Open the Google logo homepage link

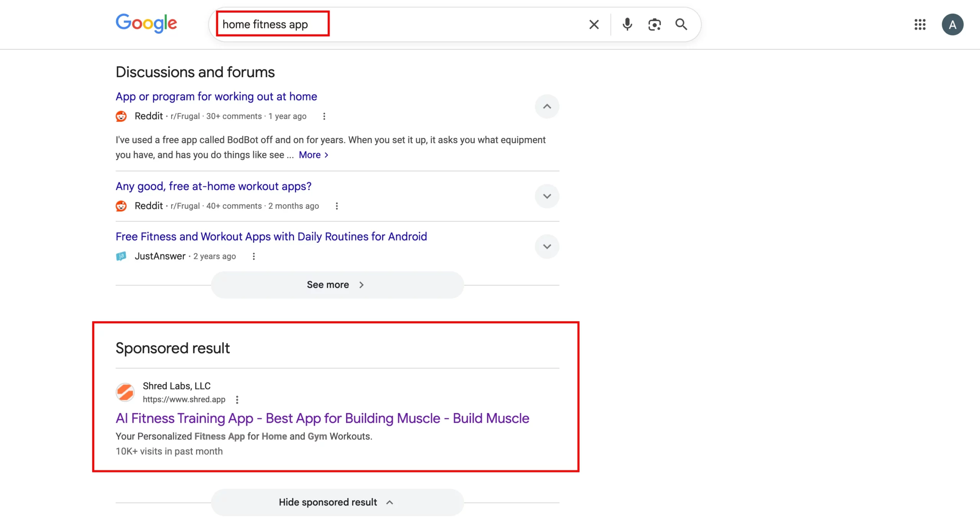point(146,23)
